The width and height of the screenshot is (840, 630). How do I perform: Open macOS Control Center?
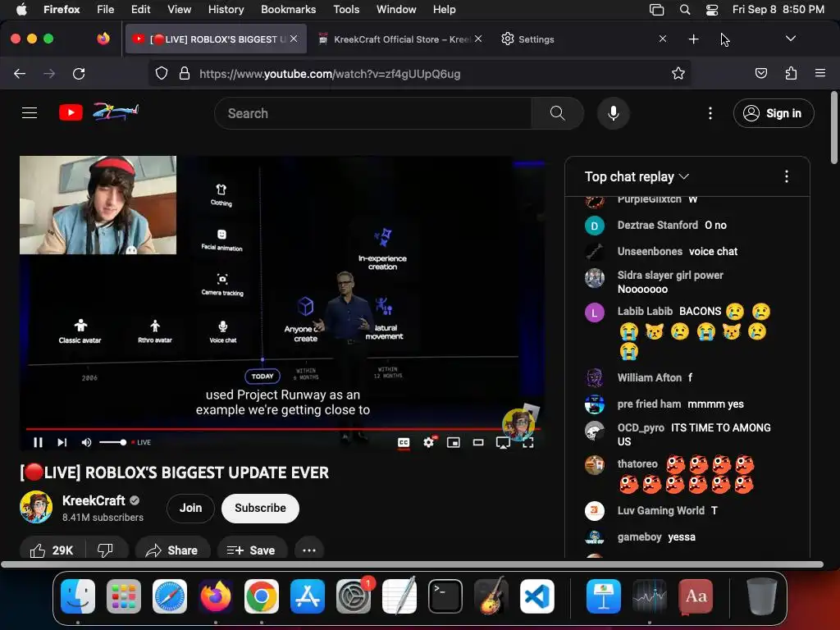click(x=712, y=10)
